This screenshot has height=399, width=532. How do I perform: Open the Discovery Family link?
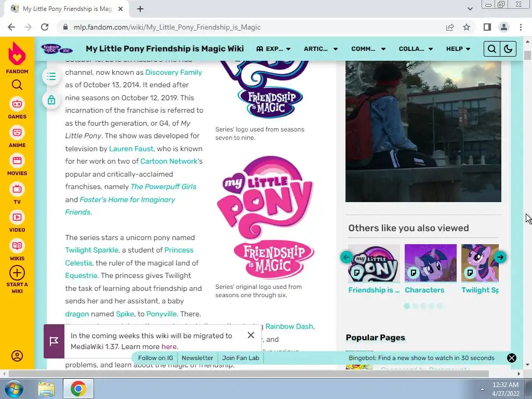pyautogui.click(x=174, y=72)
